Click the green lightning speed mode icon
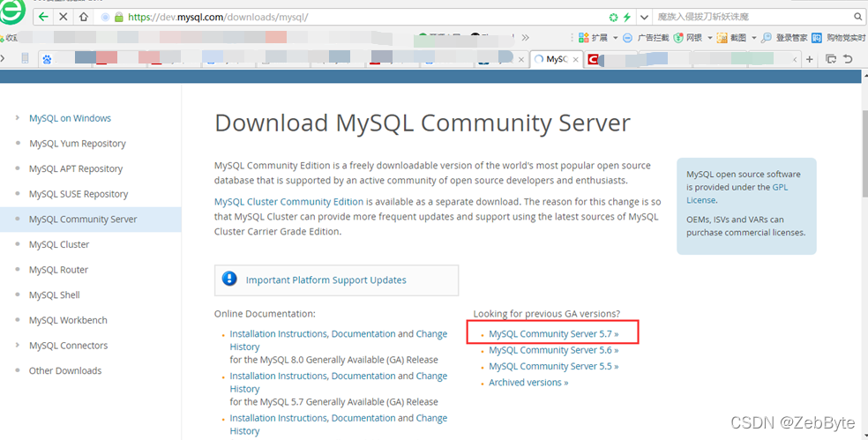The image size is (868, 440). click(627, 17)
